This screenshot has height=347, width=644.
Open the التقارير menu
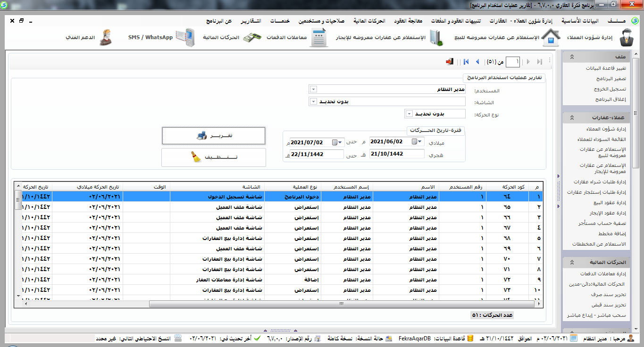click(x=252, y=22)
